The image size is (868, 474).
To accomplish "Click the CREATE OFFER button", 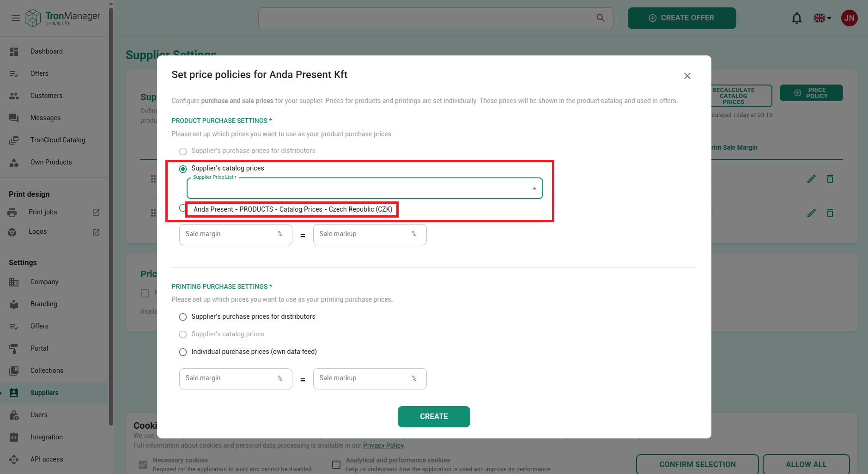I will coord(682,18).
